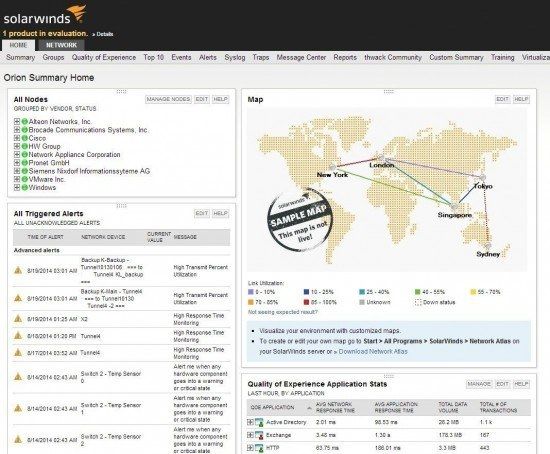This screenshot has width=550, height=454.
Task: Switch to the HOME tab
Action: [18, 45]
